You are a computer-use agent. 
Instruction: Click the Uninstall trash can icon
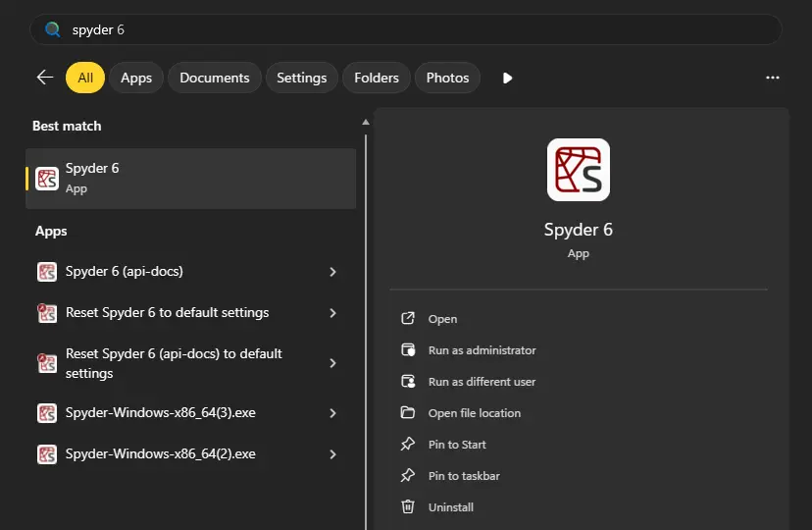pos(408,506)
